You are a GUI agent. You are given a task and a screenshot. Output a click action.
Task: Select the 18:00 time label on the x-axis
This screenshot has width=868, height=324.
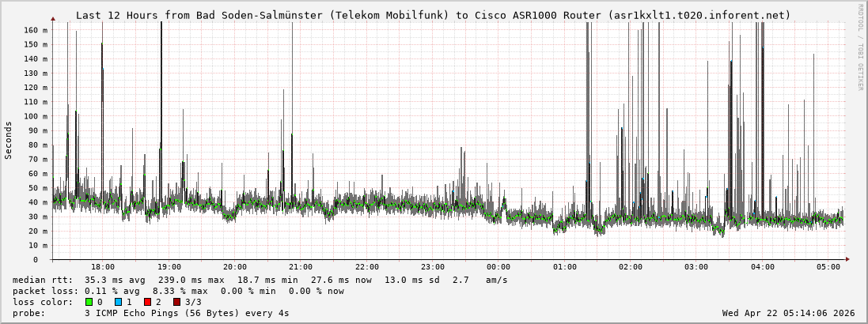103,268
